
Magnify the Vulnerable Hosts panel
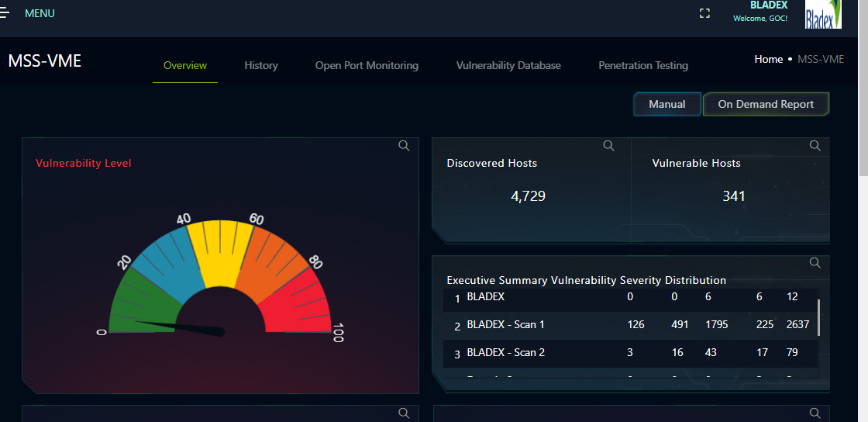click(815, 146)
